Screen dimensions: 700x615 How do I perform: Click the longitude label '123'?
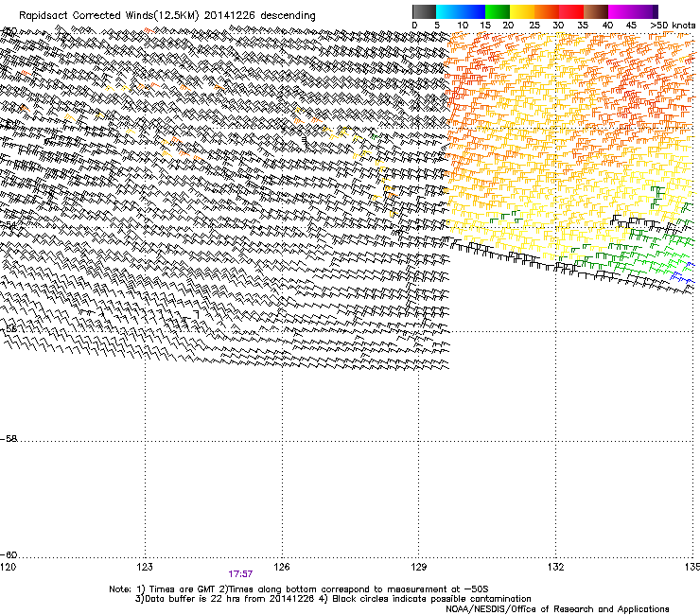click(145, 567)
